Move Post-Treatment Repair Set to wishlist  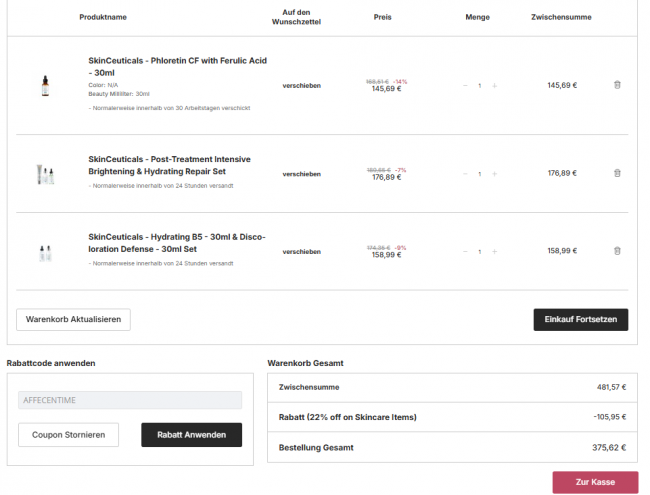(x=301, y=174)
